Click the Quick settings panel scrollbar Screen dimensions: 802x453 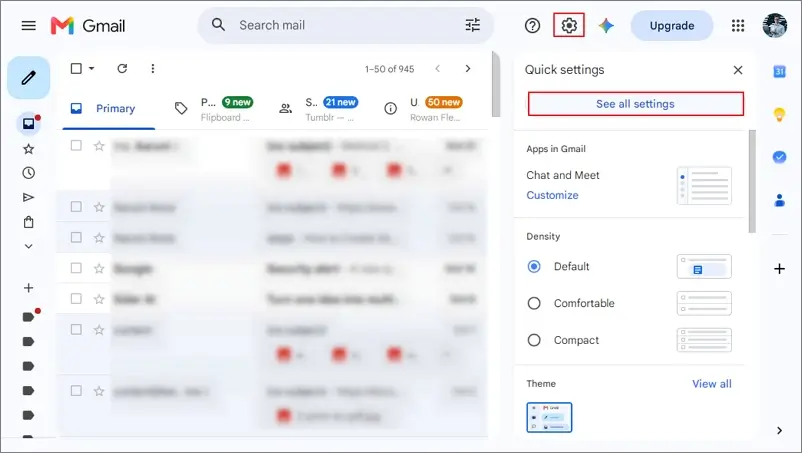pos(752,182)
